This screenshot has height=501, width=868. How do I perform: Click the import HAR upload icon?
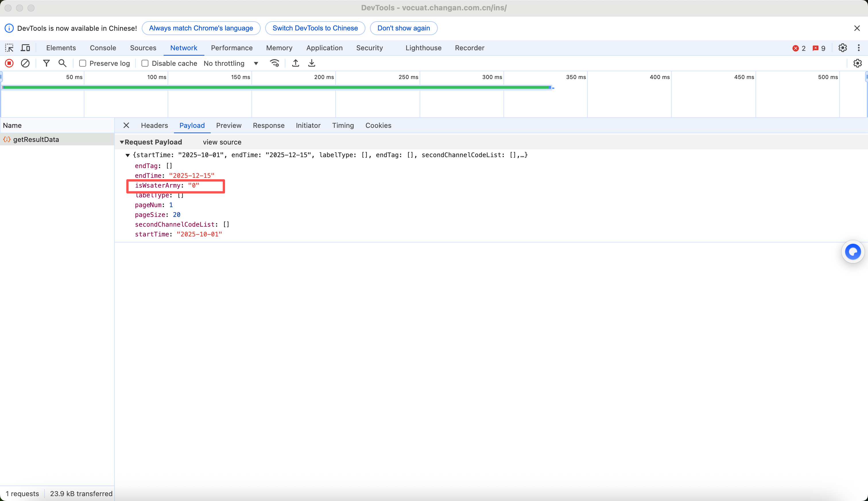pyautogui.click(x=295, y=63)
